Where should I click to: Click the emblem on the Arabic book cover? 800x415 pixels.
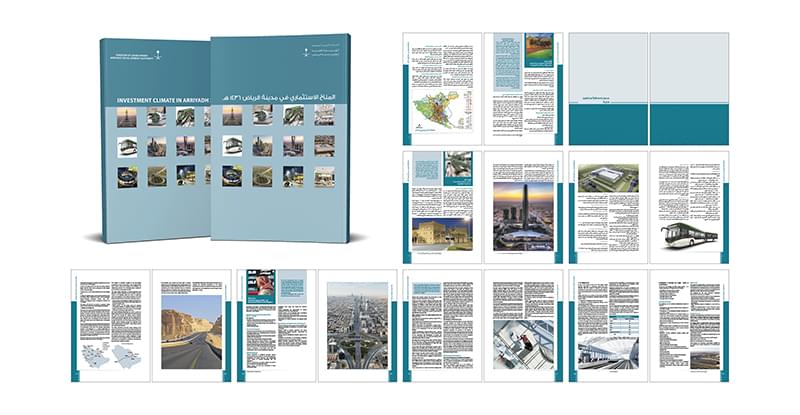[x=306, y=50]
